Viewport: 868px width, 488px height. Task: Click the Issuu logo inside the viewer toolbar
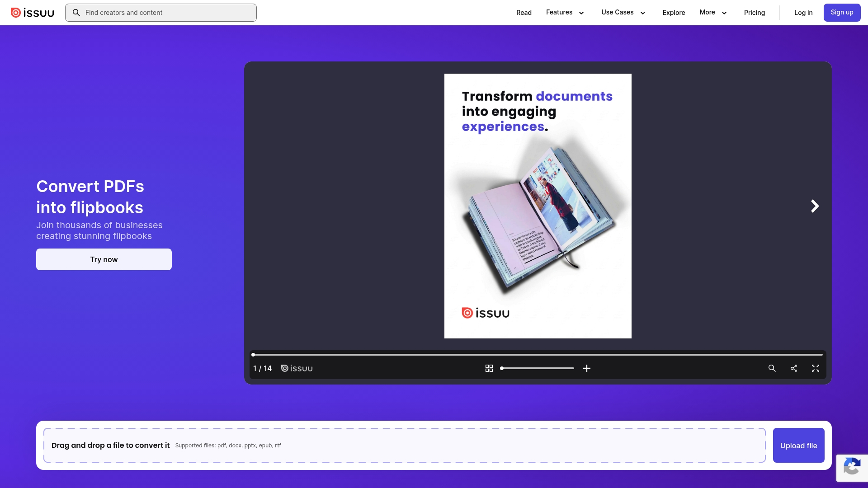[297, 368]
